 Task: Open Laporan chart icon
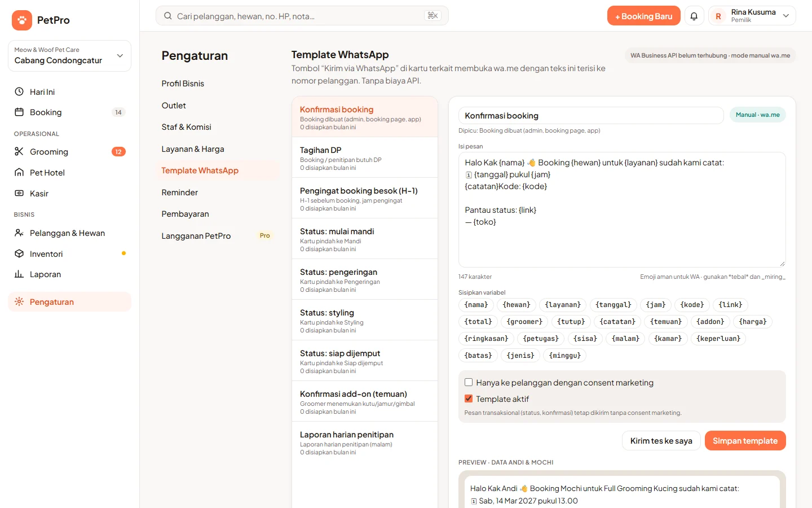coord(19,274)
